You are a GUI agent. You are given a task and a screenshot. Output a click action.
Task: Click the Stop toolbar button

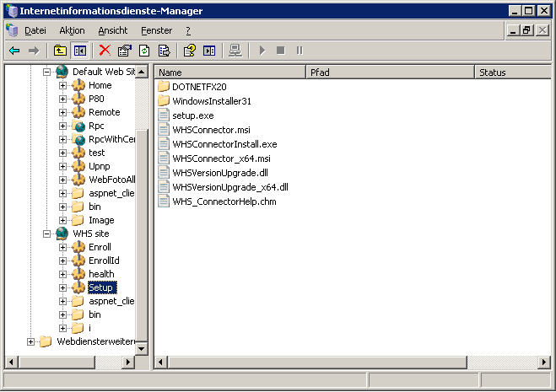coord(280,51)
